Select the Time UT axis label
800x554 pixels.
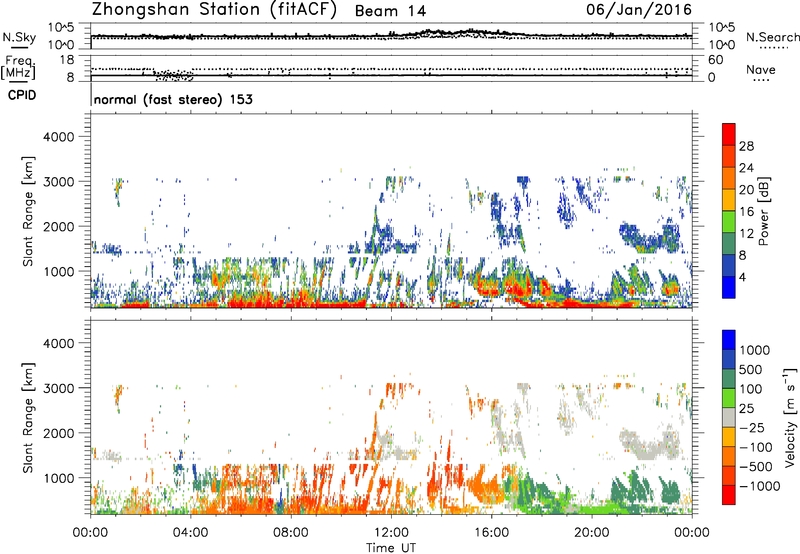pyautogui.click(x=391, y=548)
